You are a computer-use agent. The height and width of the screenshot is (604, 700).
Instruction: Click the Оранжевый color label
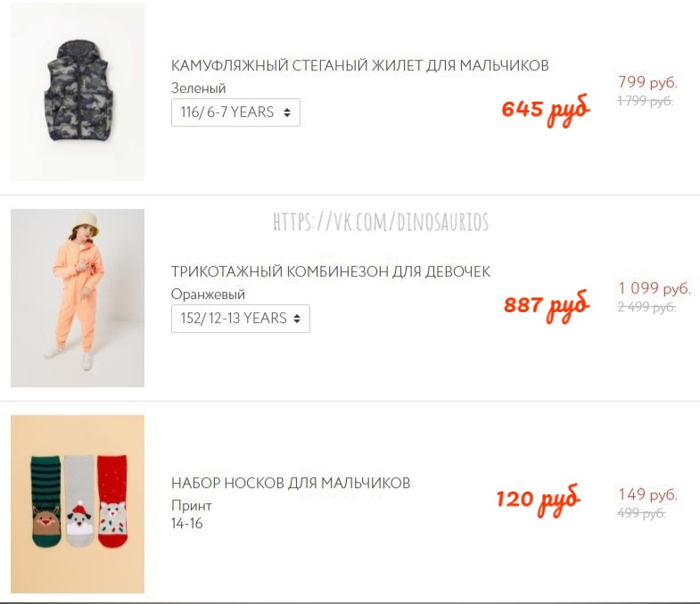[208, 294]
